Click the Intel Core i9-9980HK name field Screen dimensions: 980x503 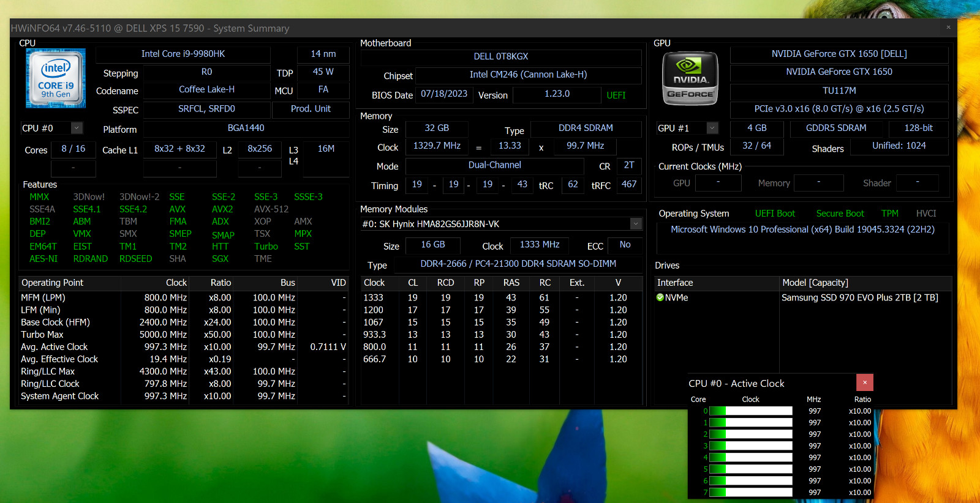(x=183, y=54)
